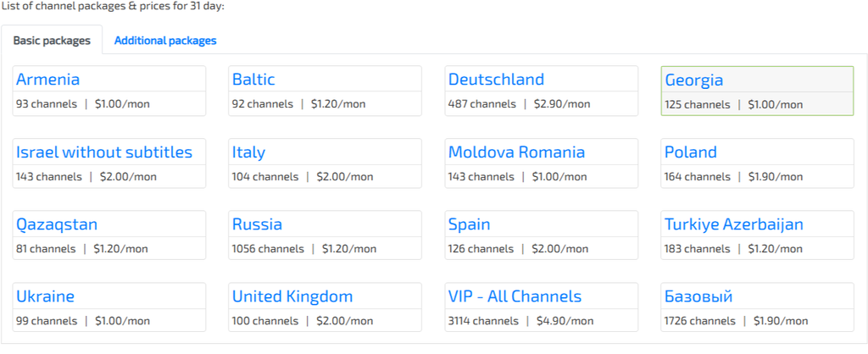This screenshot has width=868, height=354.
Task: Choose the Baltic package
Action: click(x=253, y=80)
